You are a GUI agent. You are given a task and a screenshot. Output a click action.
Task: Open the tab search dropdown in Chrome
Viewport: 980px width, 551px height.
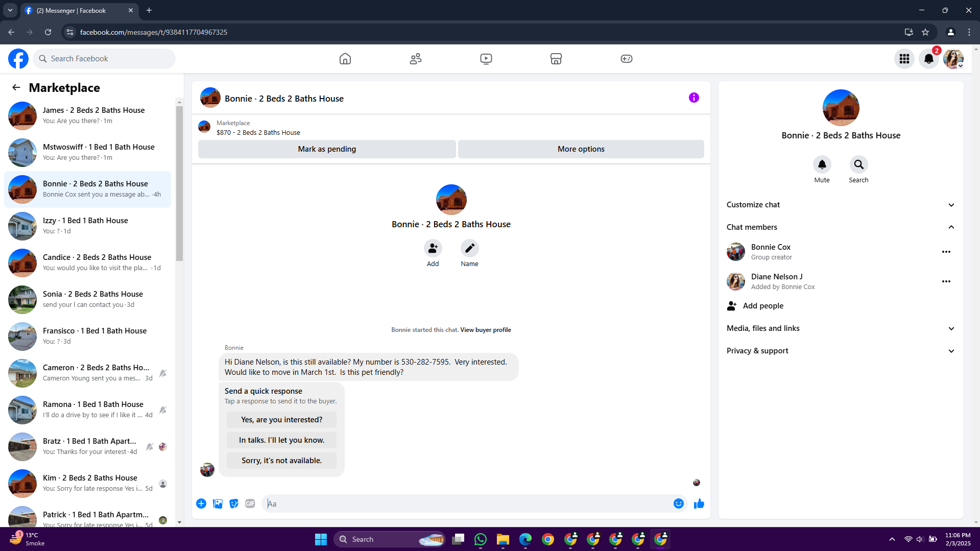[x=10, y=10]
